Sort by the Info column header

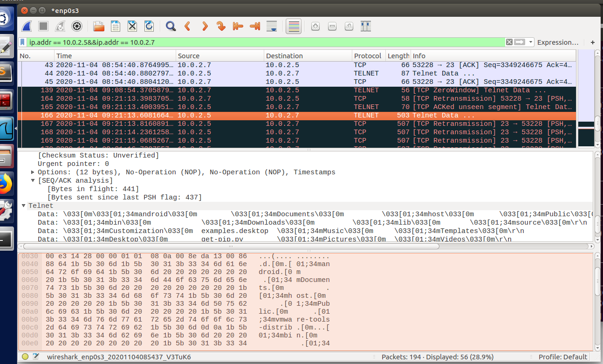click(493, 55)
